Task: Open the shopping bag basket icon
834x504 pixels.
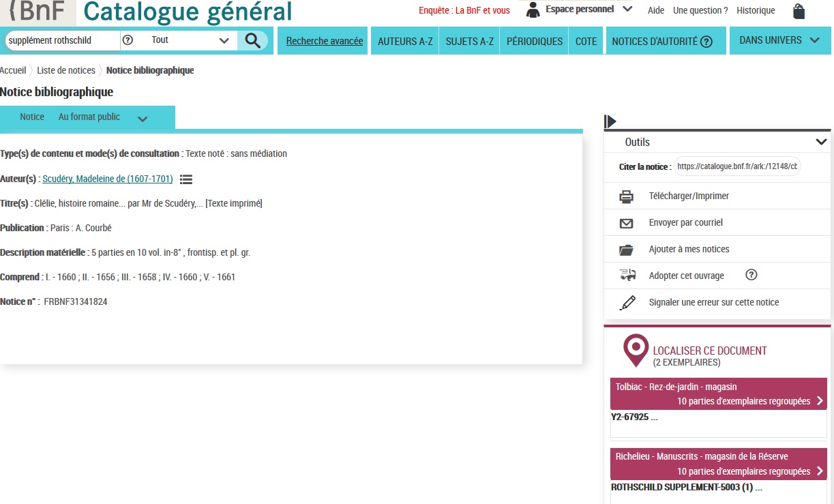Action: 799,11
